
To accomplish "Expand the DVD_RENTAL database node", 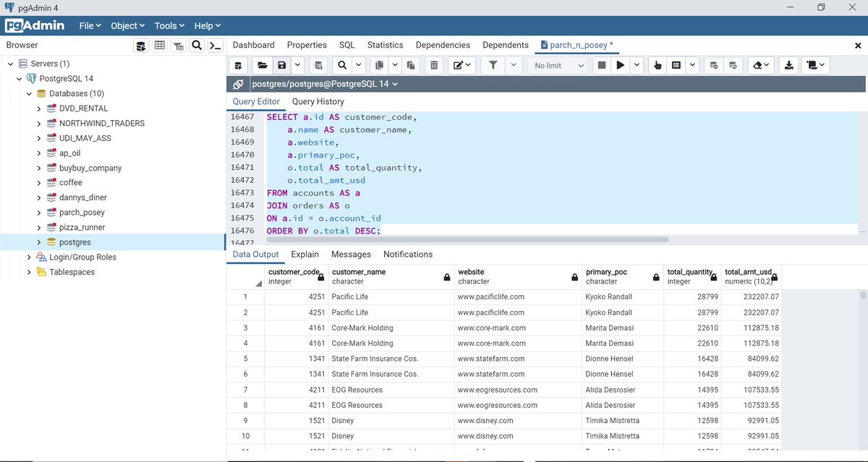I will pos(39,108).
